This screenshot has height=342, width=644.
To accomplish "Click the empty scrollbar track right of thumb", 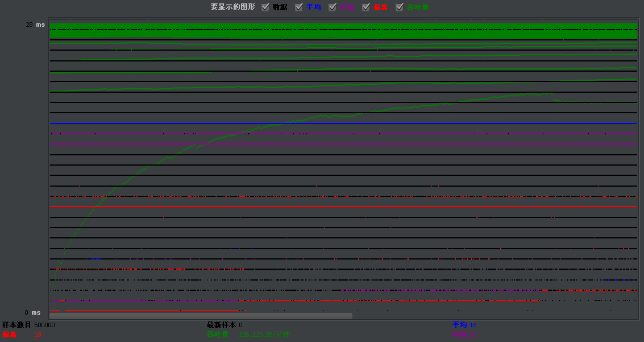I will coord(495,316).
